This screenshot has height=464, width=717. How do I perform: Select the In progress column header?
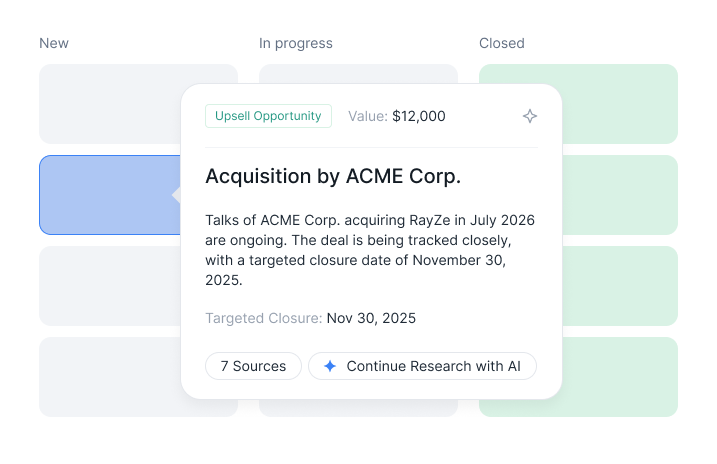296,43
